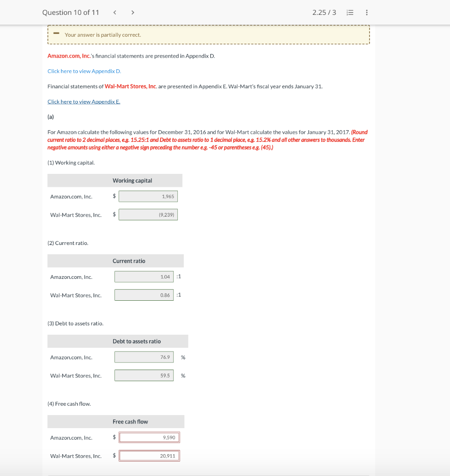Click the '(3) Debt to assets ratio.' label
This screenshot has width=450, height=476.
(x=75, y=324)
